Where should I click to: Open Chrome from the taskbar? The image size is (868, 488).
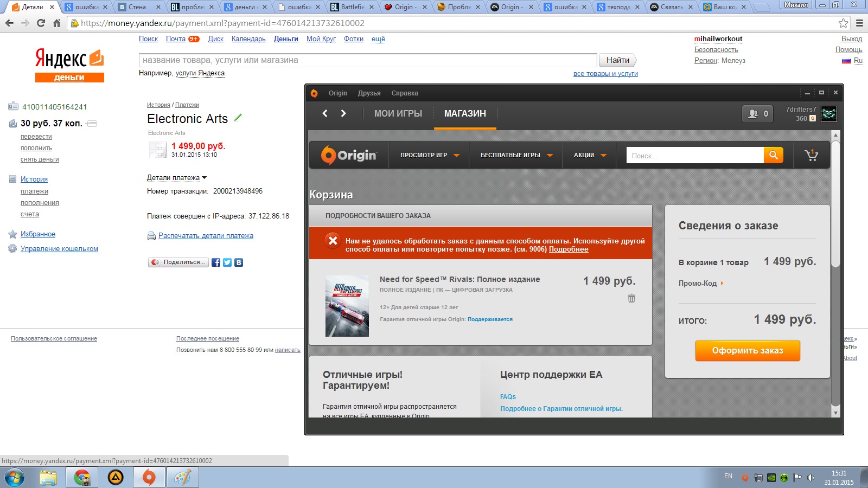tap(82, 478)
